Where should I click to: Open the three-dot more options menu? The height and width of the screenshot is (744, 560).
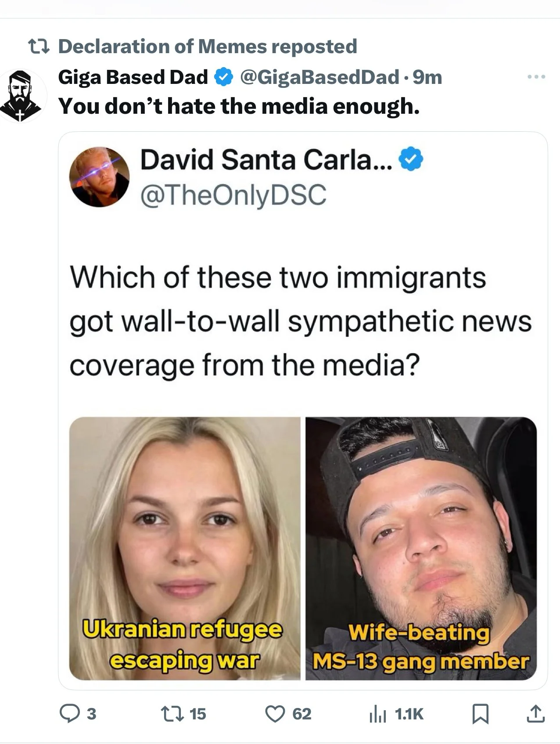coord(536,77)
